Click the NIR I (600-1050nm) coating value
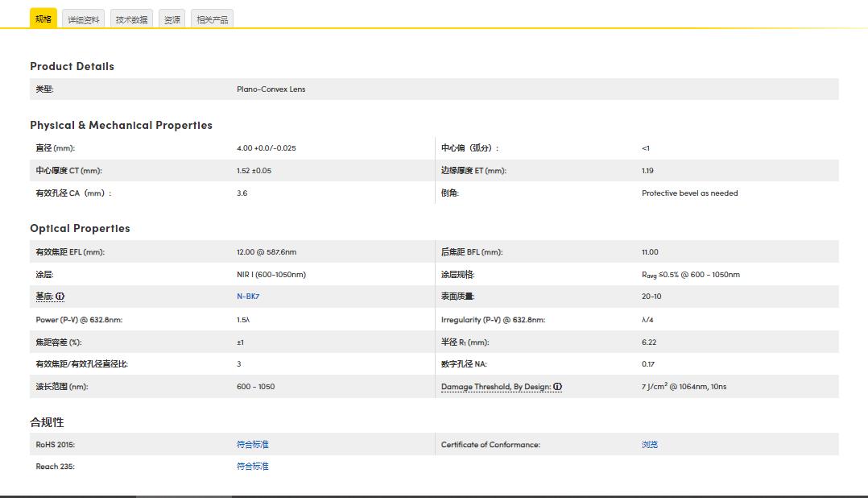This screenshot has width=868, height=498. click(271, 275)
